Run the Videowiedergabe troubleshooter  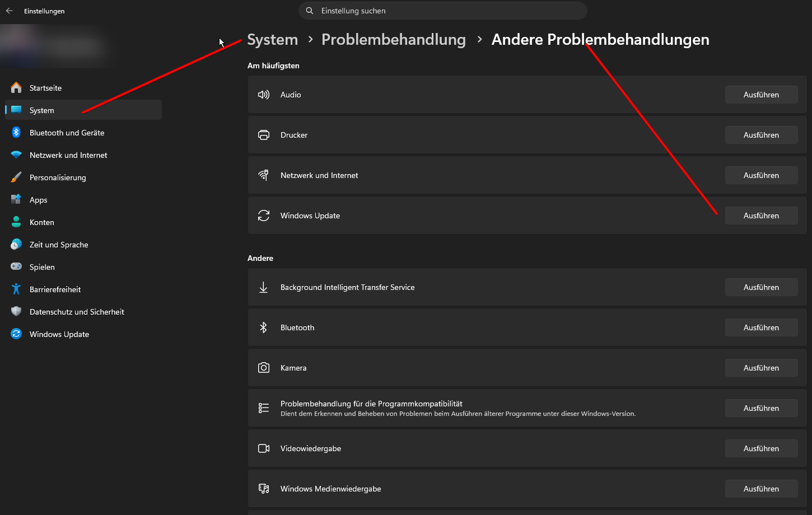click(x=761, y=448)
